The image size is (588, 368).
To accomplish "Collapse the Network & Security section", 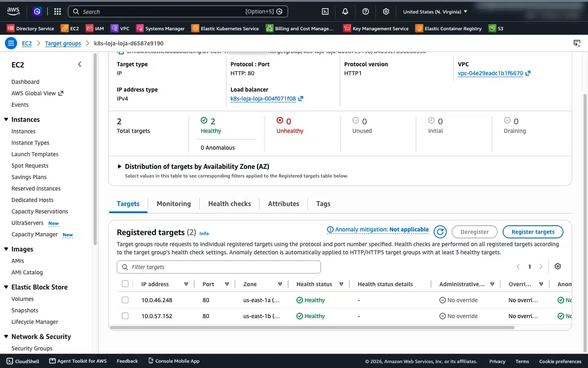I will click(6, 337).
